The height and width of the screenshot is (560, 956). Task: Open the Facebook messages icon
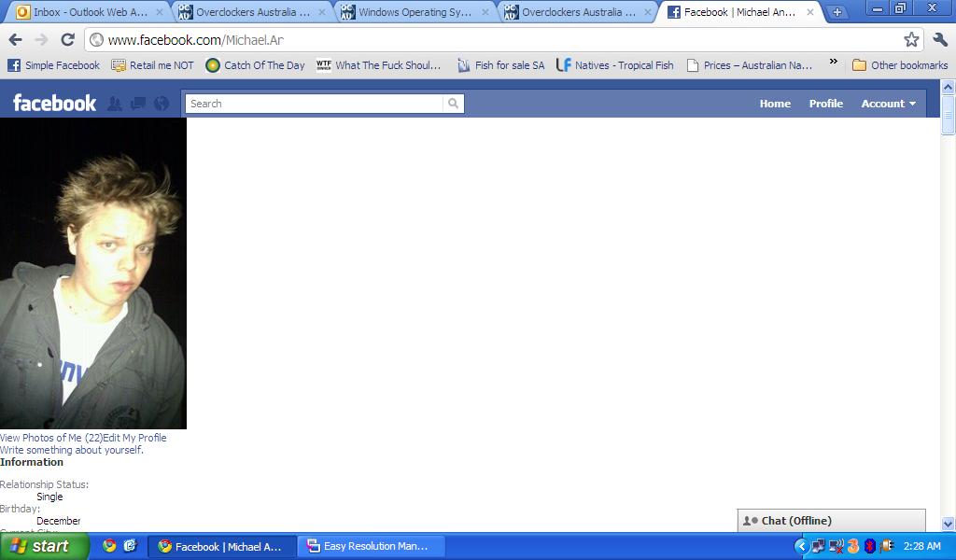138,104
